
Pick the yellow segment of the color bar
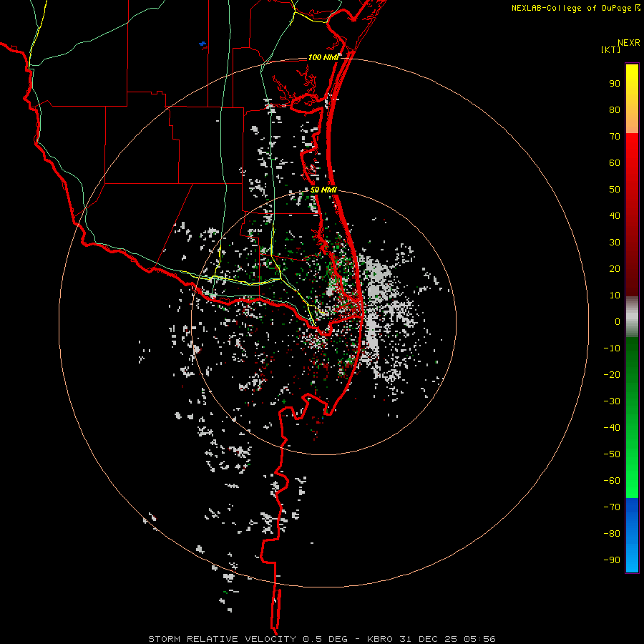click(632, 82)
